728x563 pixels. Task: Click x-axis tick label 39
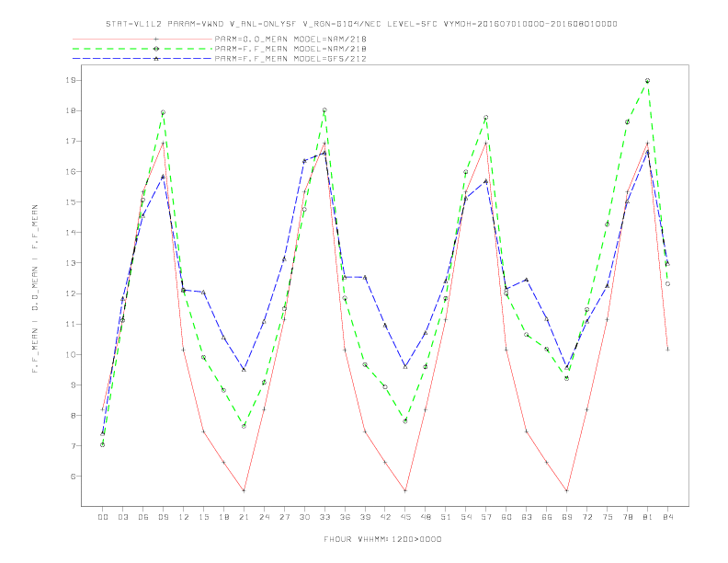pos(365,517)
